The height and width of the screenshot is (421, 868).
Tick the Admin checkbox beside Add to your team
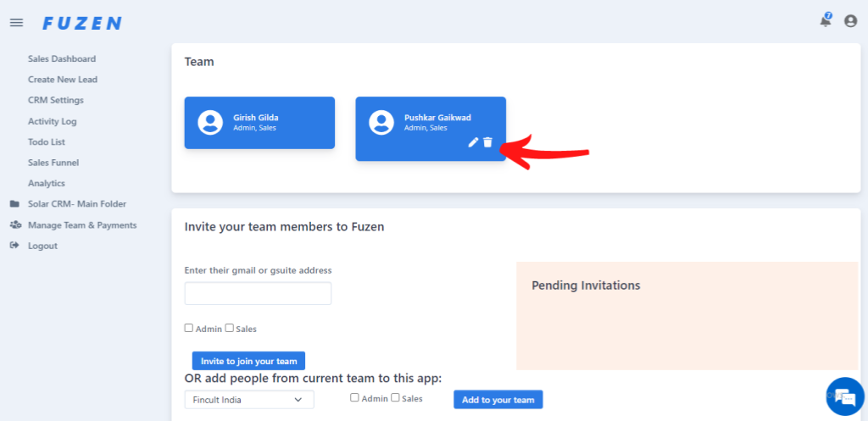point(354,397)
